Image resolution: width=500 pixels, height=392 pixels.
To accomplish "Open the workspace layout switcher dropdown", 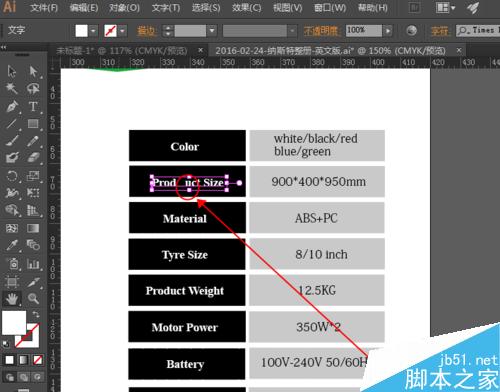I will (x=446, y=8).
